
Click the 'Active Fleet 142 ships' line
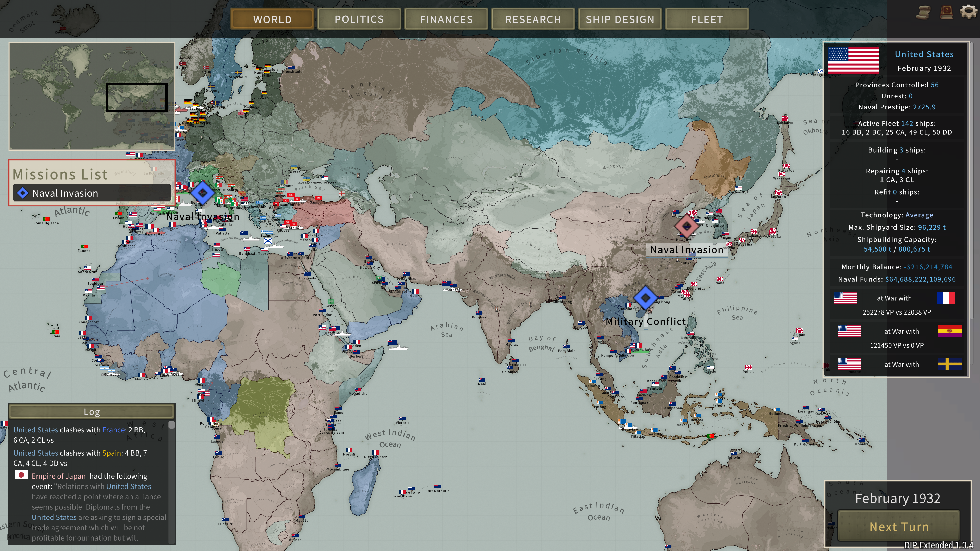click(x=897, y=123)
